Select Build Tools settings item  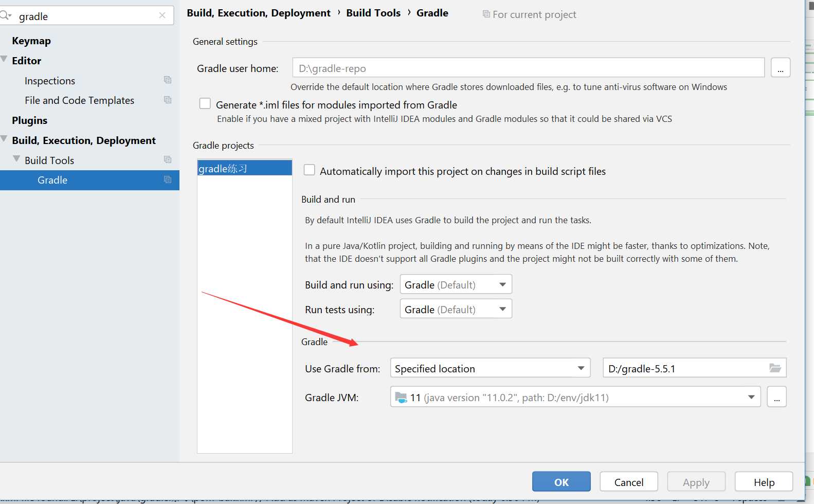49,160
